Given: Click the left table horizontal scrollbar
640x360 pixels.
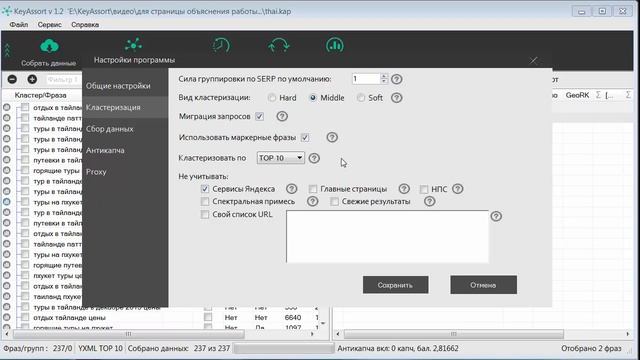Looking at the screenshot, I should [129, 334].
